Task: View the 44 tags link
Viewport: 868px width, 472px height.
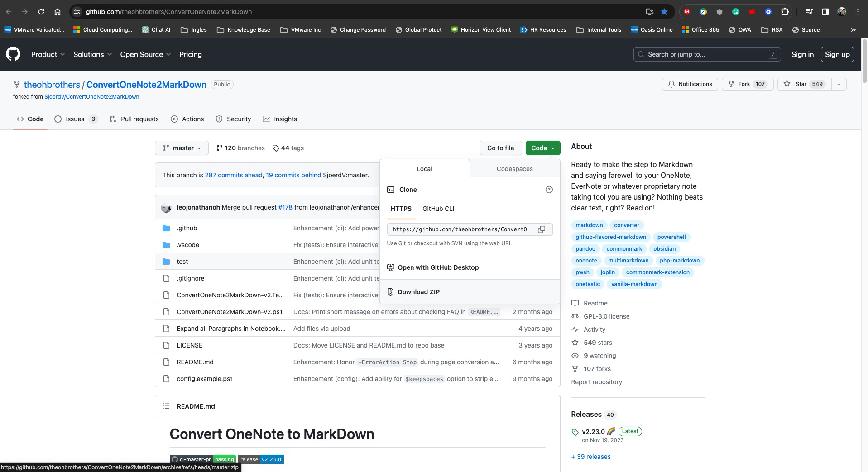Action: pyautogui.click(x=288, y=148)
